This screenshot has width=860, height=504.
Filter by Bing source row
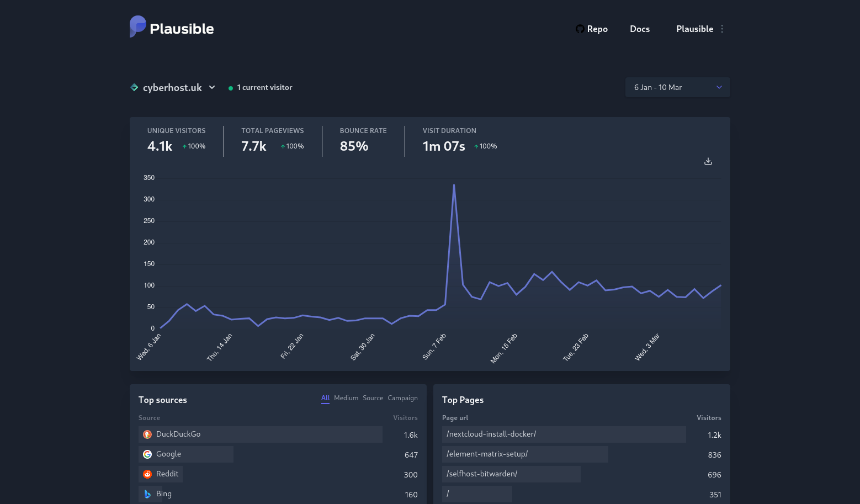278,494
